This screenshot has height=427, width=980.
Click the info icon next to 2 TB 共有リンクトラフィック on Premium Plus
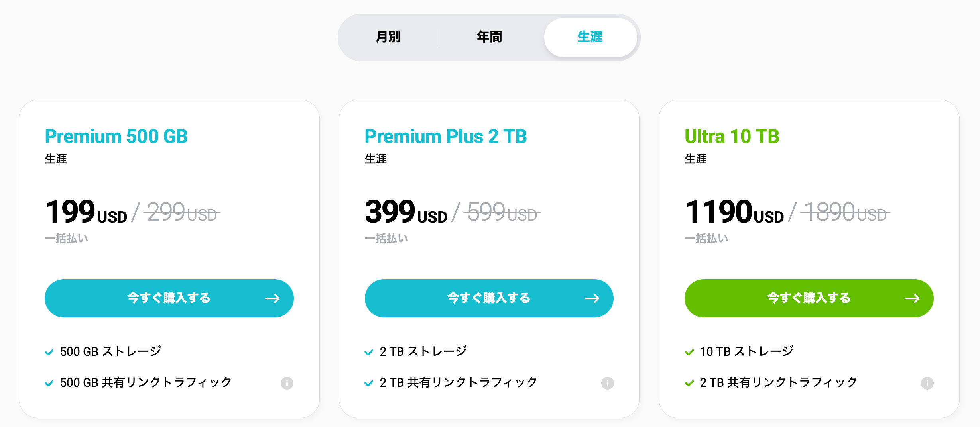[x=608, y=383]
